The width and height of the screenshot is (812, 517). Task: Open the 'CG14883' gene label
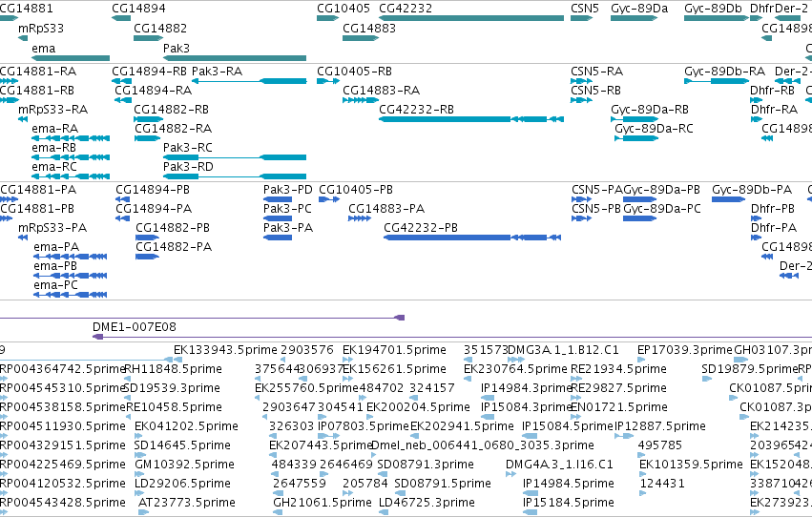(x=369, y=29)
